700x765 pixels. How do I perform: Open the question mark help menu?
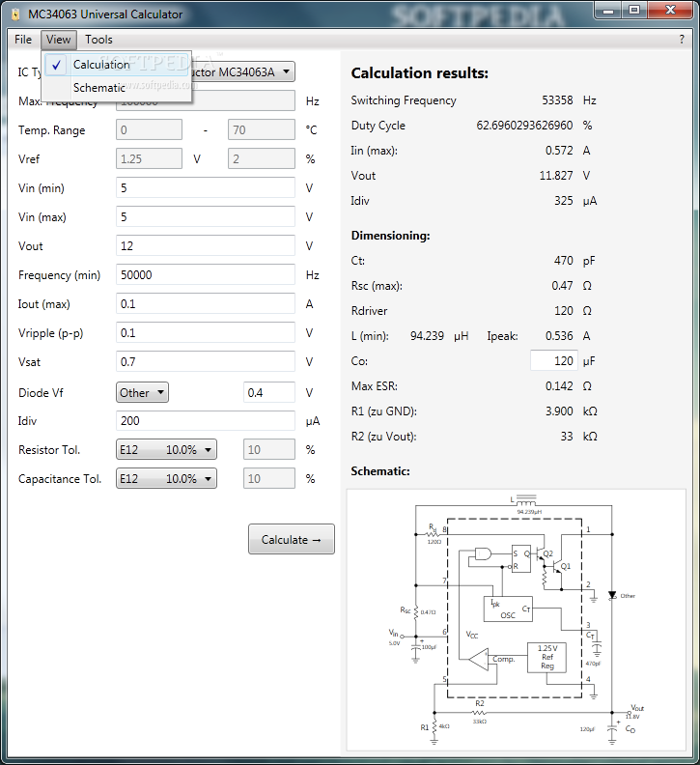coord(682,40)
